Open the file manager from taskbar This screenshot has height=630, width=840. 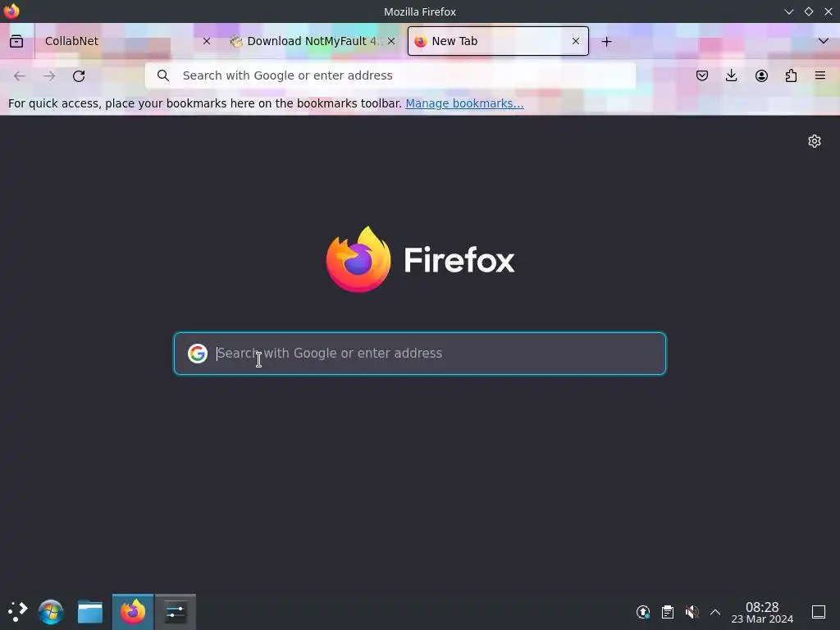click(90, 612)
